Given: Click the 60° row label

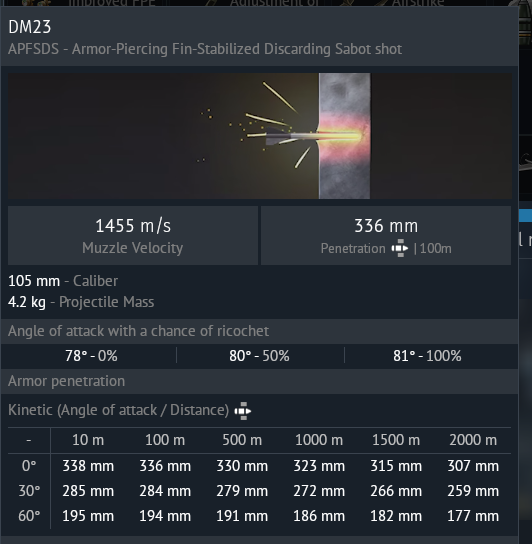Looking at the screenshot, I should click(x=29, y=516).
